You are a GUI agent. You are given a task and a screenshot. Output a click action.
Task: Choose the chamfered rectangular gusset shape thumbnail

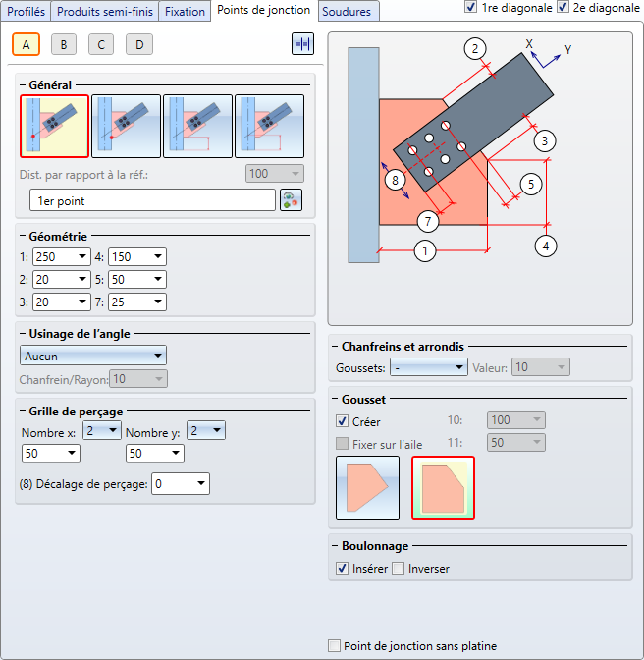pyautogui.click(x=443, y=488)
